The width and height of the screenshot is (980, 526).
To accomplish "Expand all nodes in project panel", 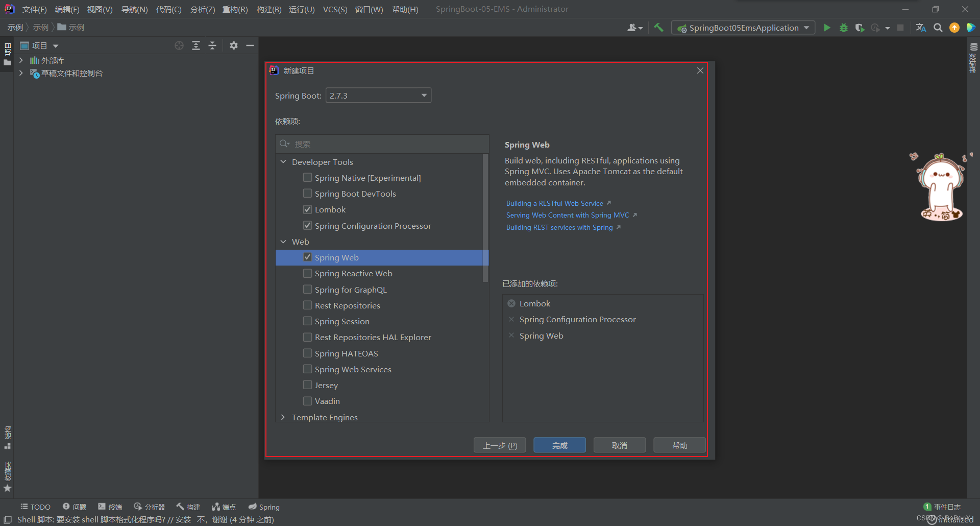I will [196, 45].
